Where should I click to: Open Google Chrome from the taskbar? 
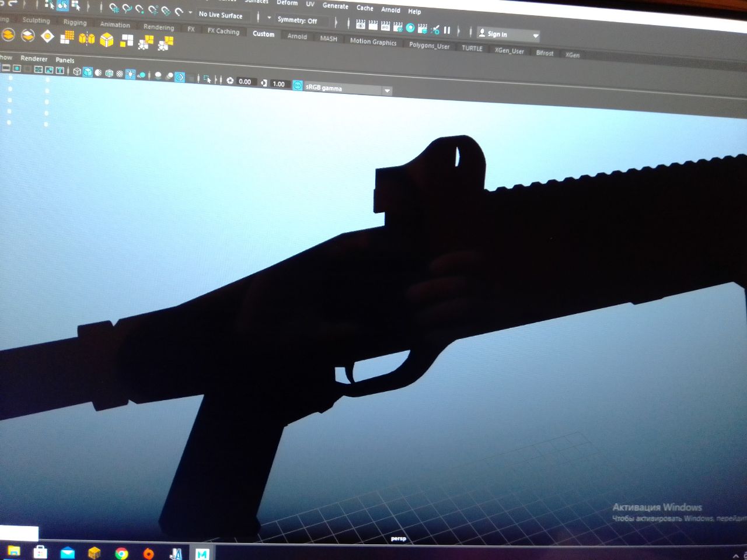121,553
